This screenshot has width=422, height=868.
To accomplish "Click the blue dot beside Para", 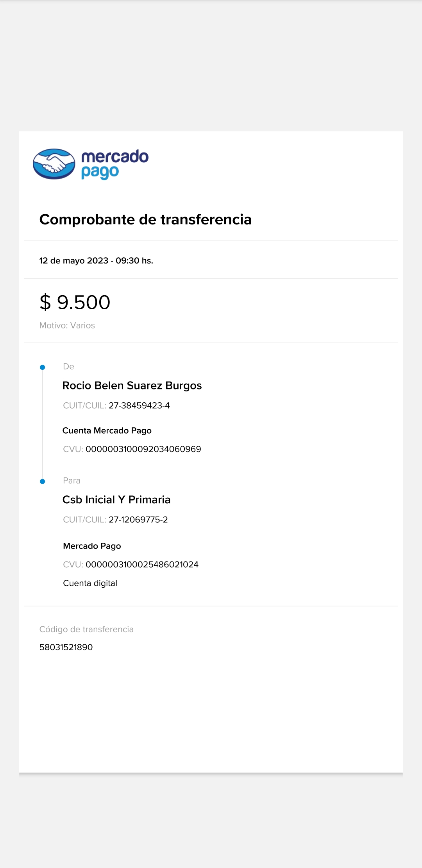I will pos(43,482).
